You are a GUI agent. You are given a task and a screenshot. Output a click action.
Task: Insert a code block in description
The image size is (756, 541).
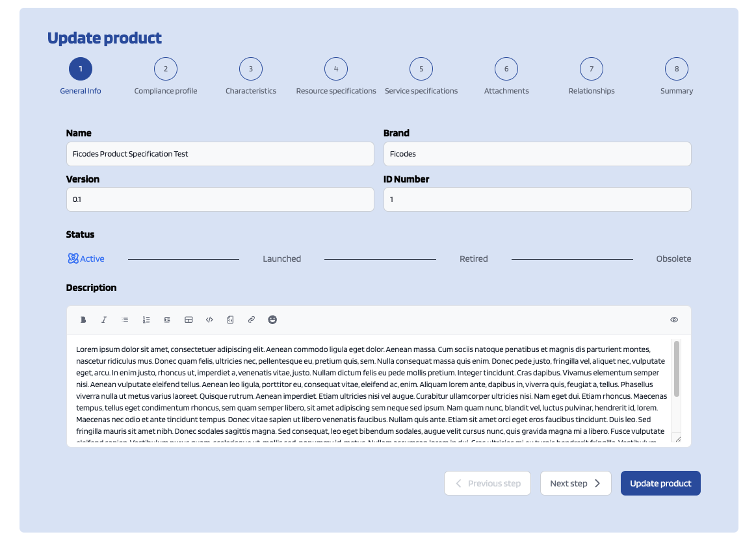pos(230,320)
